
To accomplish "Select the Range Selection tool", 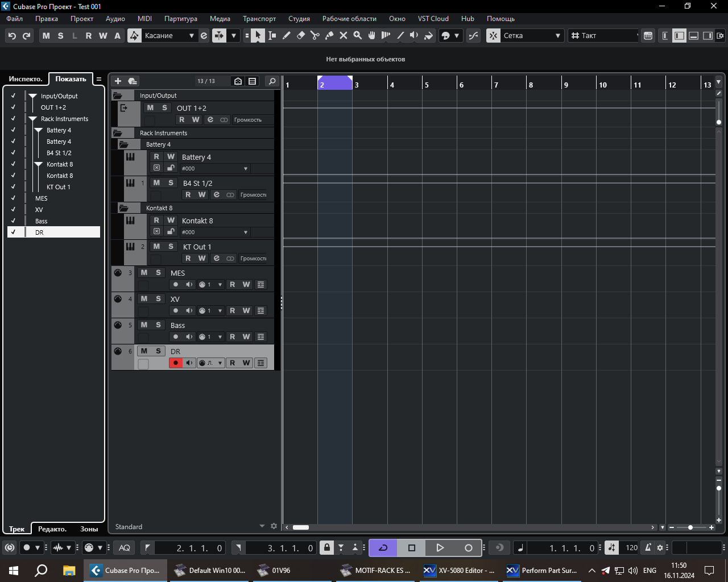I will (272, 36).
